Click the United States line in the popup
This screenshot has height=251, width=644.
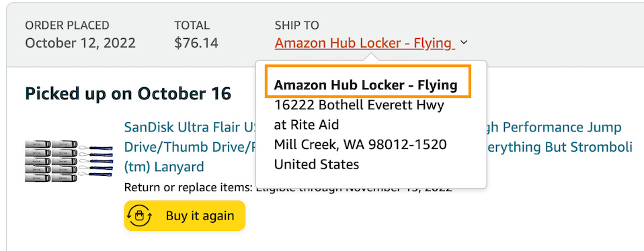pos(316,164)
